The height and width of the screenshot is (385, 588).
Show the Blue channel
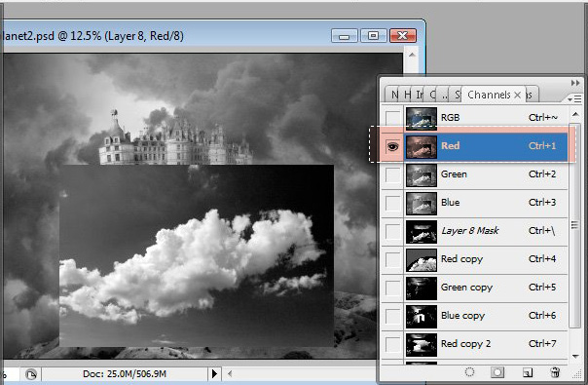point(392,203)
